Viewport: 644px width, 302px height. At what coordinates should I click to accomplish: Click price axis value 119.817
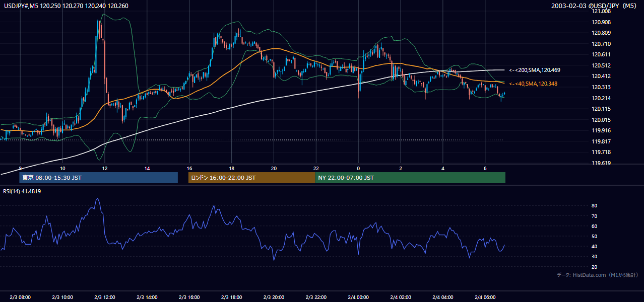click(602, 141)
